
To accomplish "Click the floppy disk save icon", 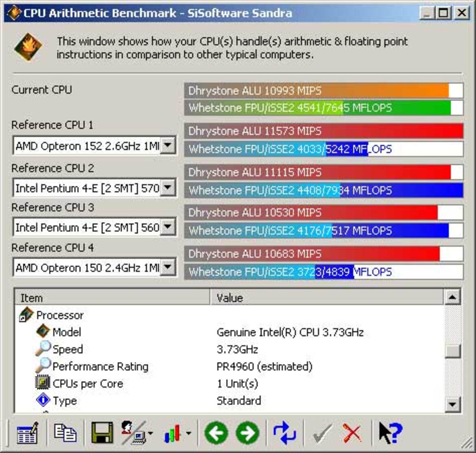I will click(x=102, y=433).
